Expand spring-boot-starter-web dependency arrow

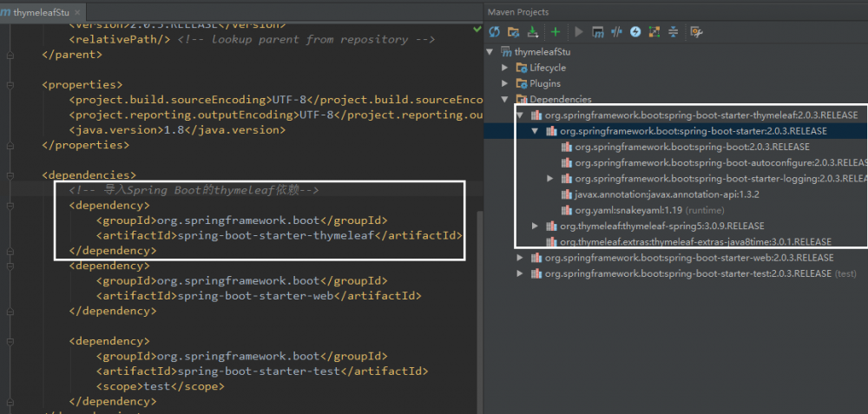521,258
